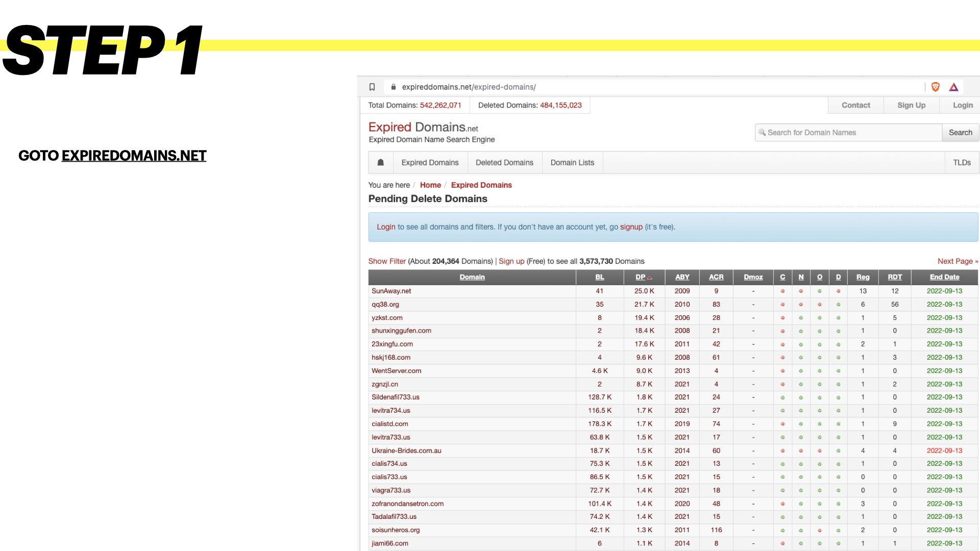Image resolution: width=980 pixels, height=551 pixels.
Task: Open the Deleted Domains tab
Action: pos(504,163)
